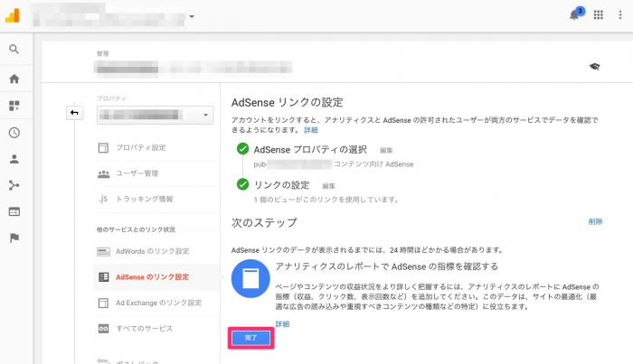Go to Home in the sidebar
The height and width of the screenshot is (364, 633).
(14, 79)
